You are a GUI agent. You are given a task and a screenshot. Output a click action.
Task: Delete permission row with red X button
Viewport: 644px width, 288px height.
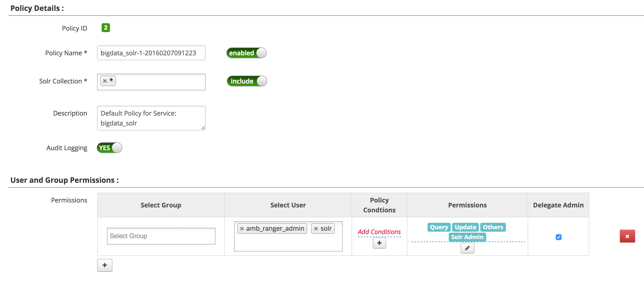click(627, 236)
